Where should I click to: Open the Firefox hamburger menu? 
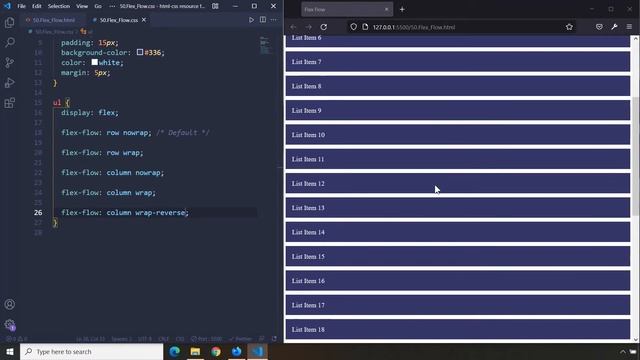tap(629, 27)
